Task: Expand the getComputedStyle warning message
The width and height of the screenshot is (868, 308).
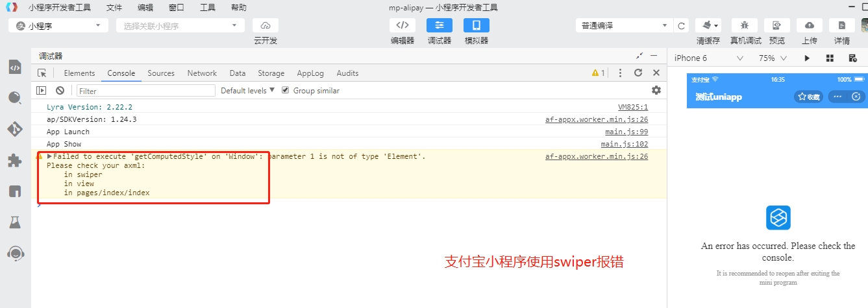Action: (49, 156)
